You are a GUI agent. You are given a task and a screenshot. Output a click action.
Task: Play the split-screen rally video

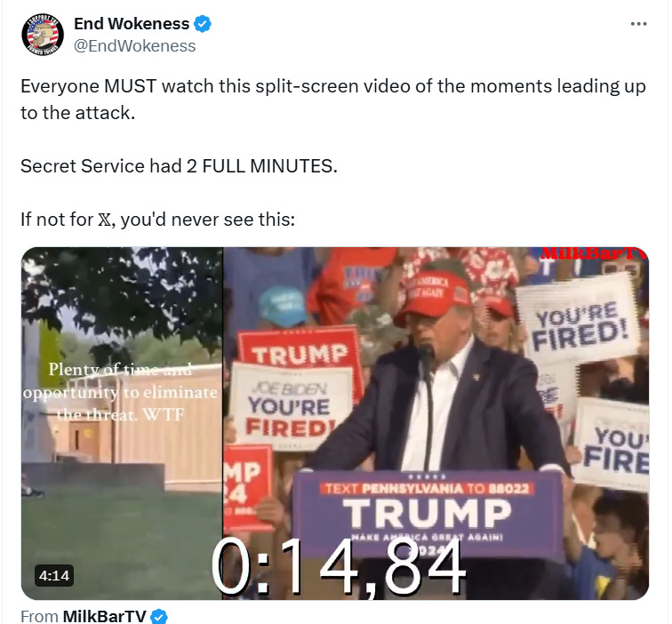click(335, 423)
